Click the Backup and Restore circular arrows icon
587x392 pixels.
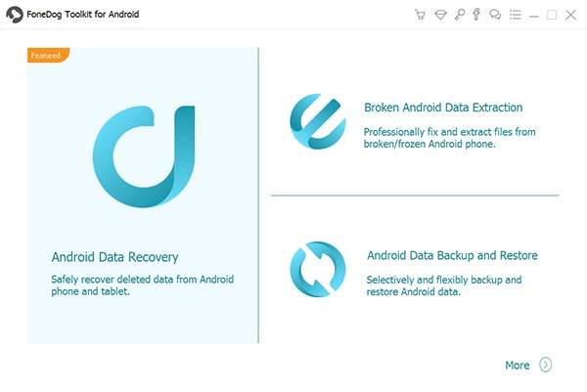point(317,269)
